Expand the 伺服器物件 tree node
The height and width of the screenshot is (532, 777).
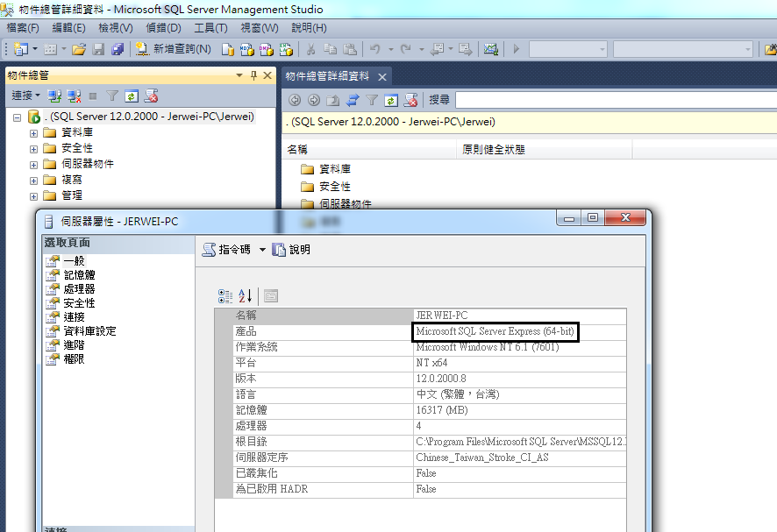tap(33, 165)
